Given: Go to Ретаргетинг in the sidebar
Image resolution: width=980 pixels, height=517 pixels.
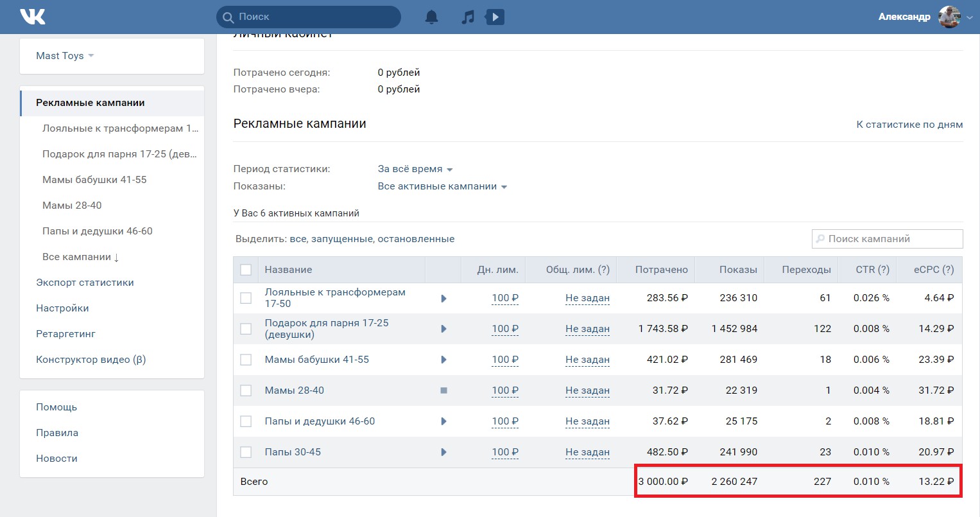Looking at the screenshot, I should pos(65,334).
